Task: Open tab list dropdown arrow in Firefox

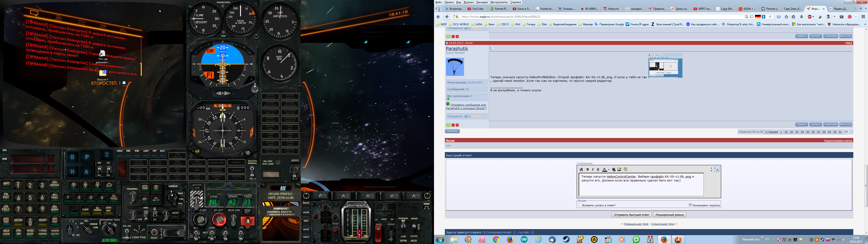Action: (866, 9)
